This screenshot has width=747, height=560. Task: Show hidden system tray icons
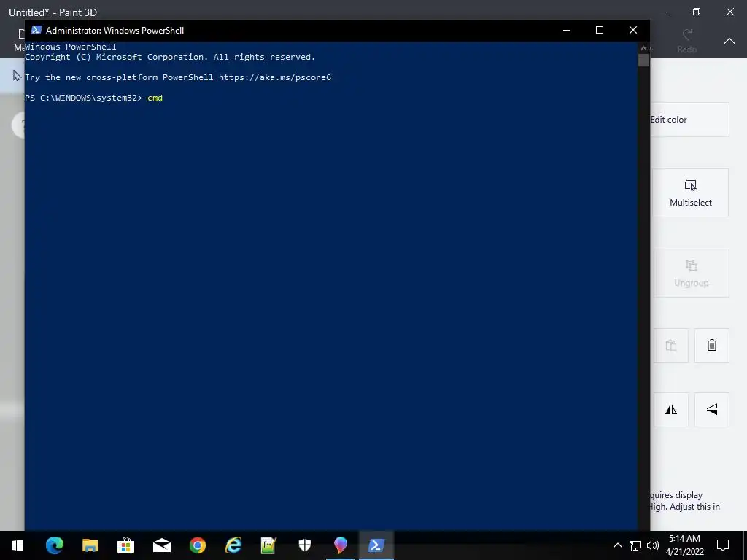point(617,545)
